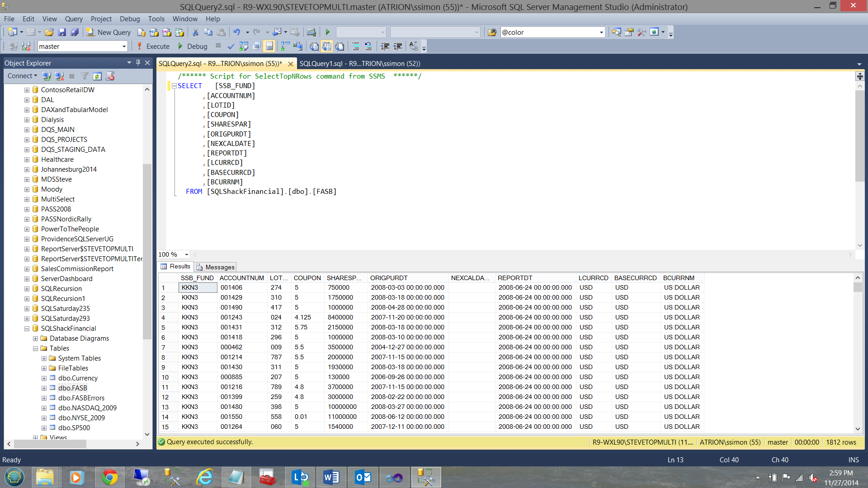The image size is (868, 488).
Task: Click Object Explorer refresh icon
Action: tap(97, 76)
